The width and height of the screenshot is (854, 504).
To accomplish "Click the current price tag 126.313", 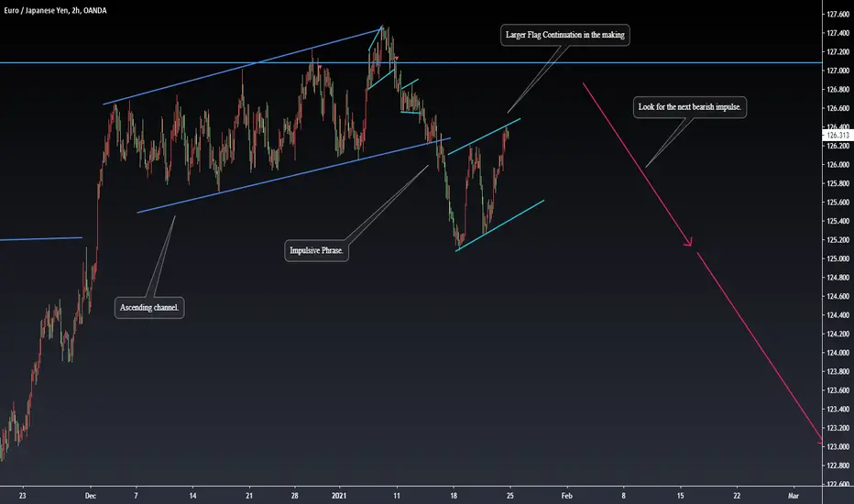I will click(838, 135).
